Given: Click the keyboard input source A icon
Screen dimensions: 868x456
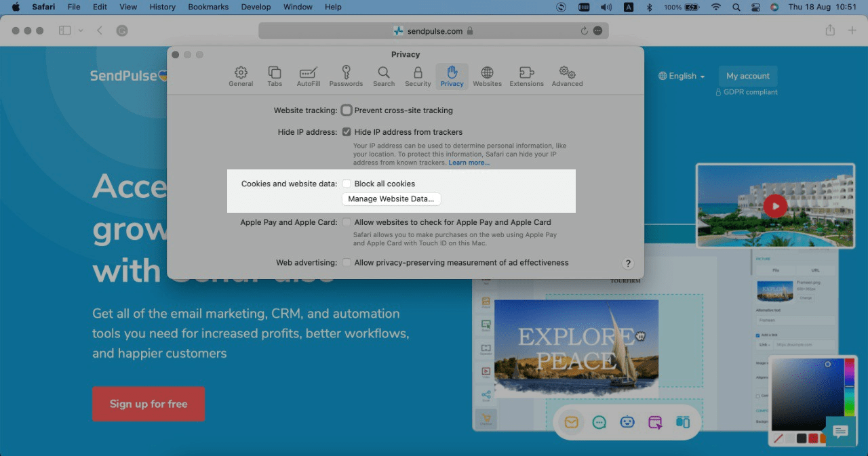Looking at the screenshot, I should point(629,7).
